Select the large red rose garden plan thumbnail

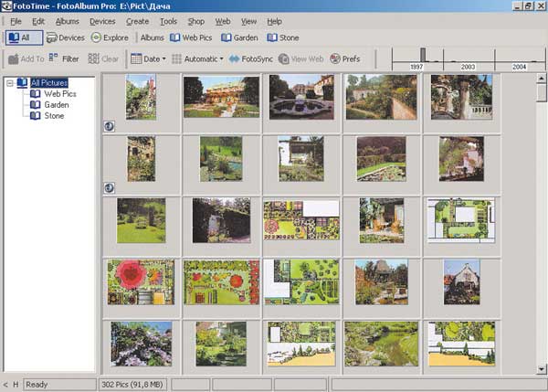coord(141,281)
